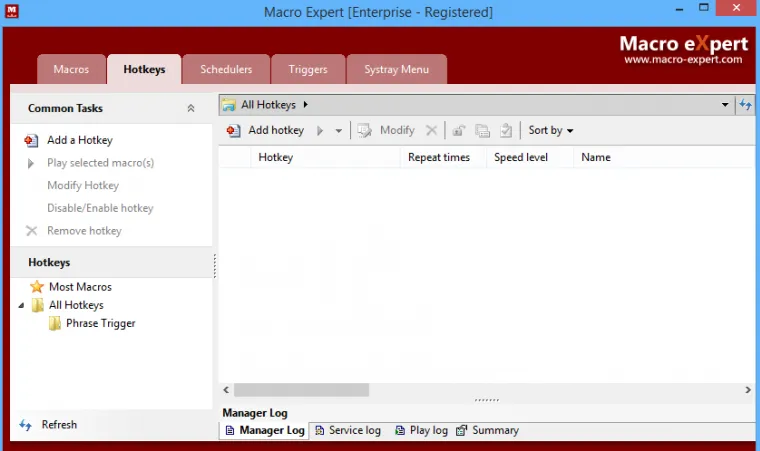Click the play triangle icon beside Play selected macro(s)
Image resolution: width=760 pixels, height=451 pixels.
click(31, 163)
